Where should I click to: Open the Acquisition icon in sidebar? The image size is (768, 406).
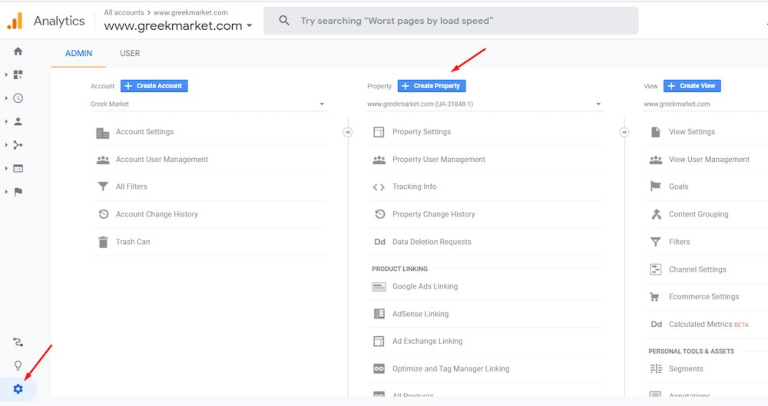pyautogui.click(x=18, y=145)
